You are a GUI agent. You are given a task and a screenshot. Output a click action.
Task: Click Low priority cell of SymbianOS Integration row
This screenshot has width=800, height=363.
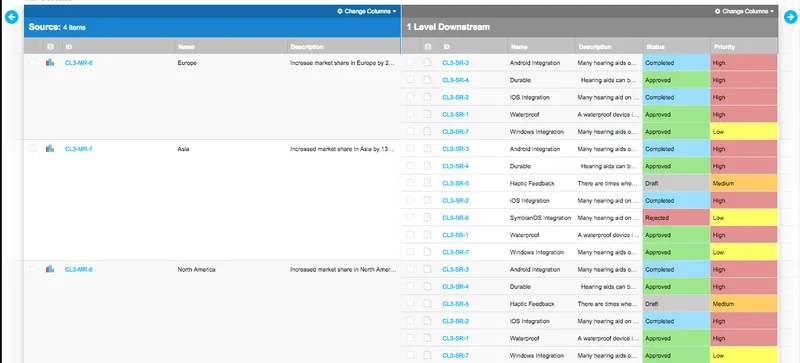[743, 217]
